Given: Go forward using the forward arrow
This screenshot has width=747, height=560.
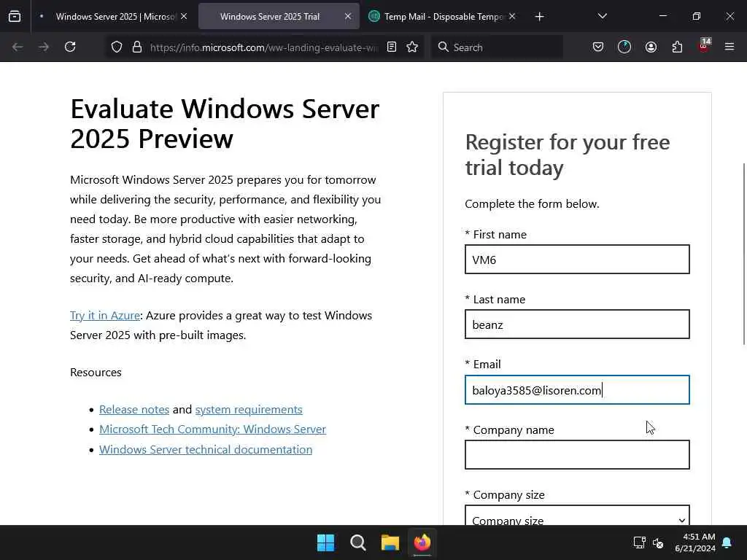Looking at the screenshot, I should 44,47.
